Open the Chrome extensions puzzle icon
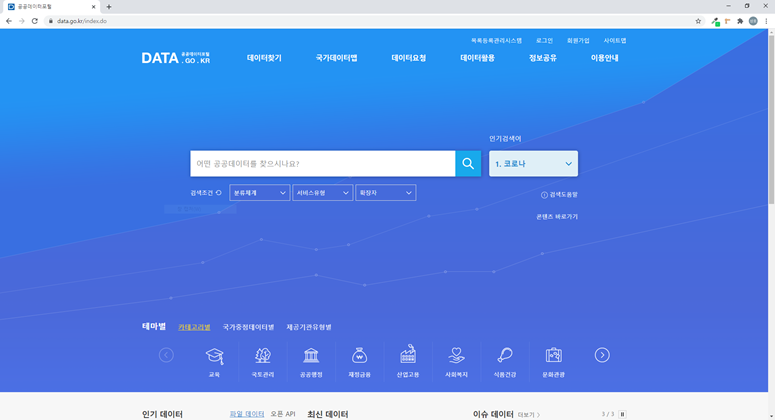This screenshot has width=775, height=420. click(x=740, y=21)
